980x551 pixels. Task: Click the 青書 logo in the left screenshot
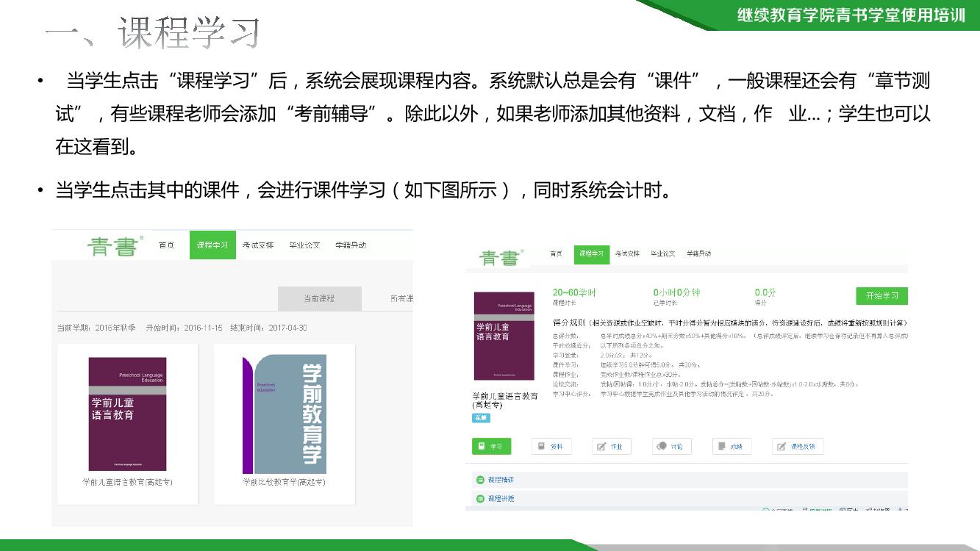coord(112,246)
